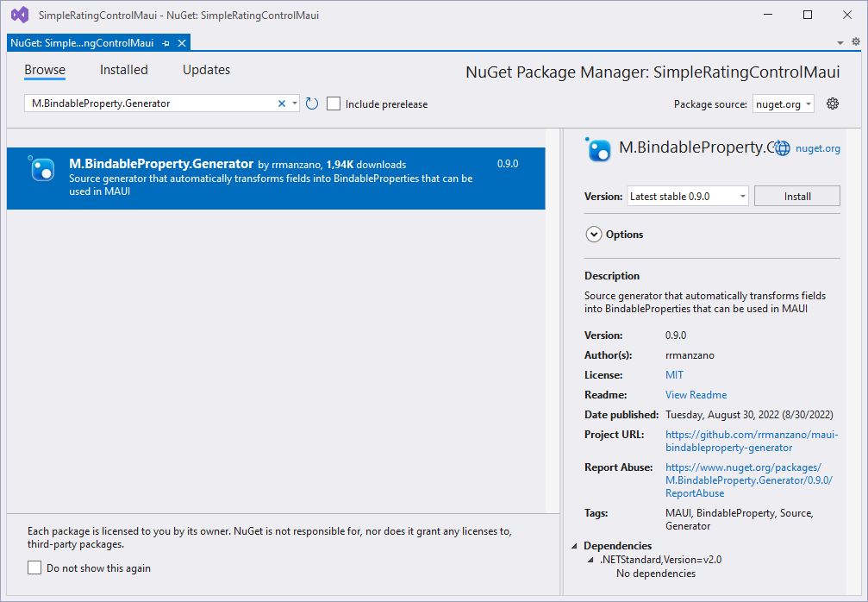Close the NuGet SimpleRatingControlMaui tab
Viewport: 868px width, 602px height.
(x=182, y=42)
